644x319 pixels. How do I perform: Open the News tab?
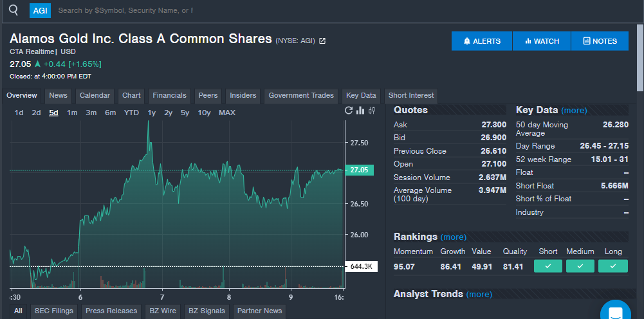(x=58, y=96)
